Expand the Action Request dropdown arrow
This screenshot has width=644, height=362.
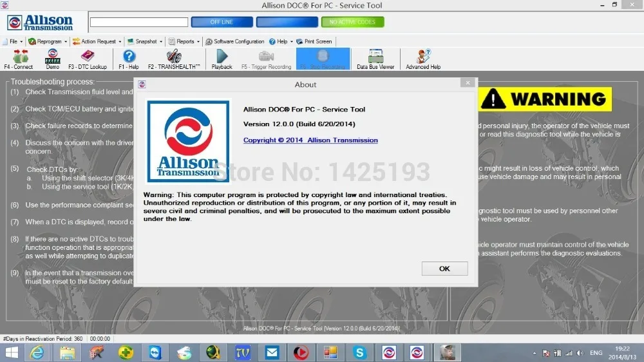pyautogui.click(x=120, y=41)
